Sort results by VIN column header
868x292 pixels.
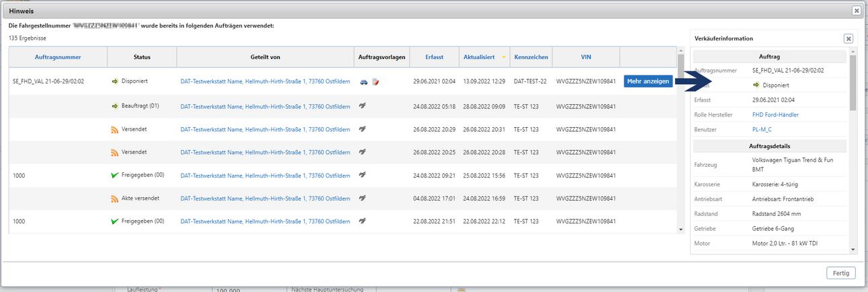(586, 57)
